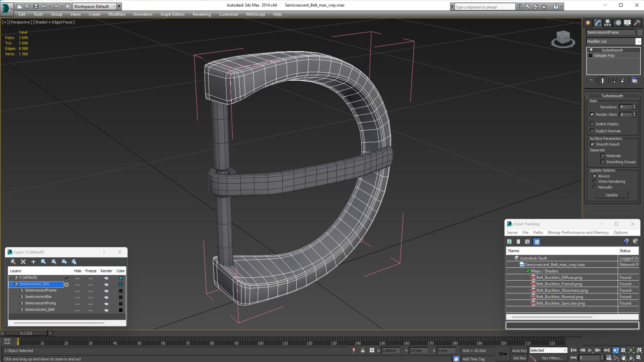Enable Separate by Smoothing Groups checkbox

click(602, 162)
